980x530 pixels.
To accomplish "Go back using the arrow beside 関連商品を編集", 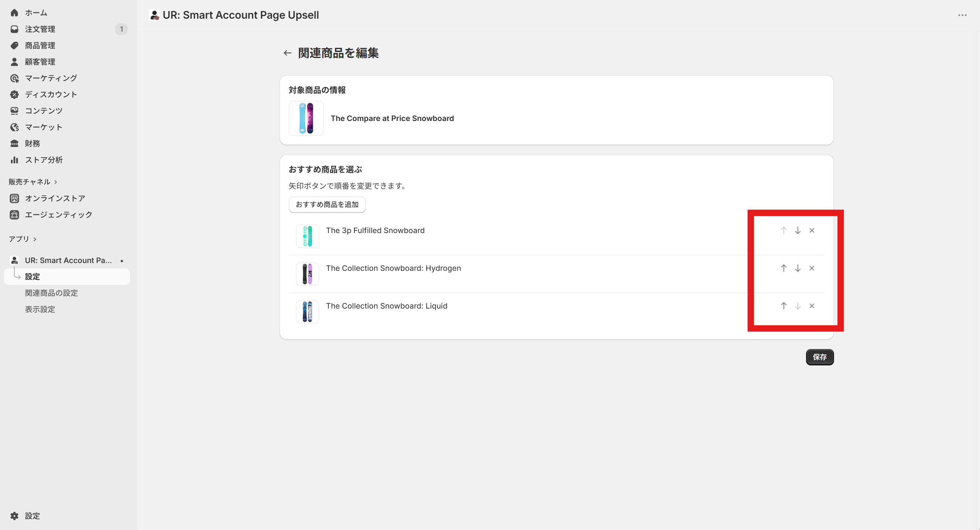I will pos(288,53).
